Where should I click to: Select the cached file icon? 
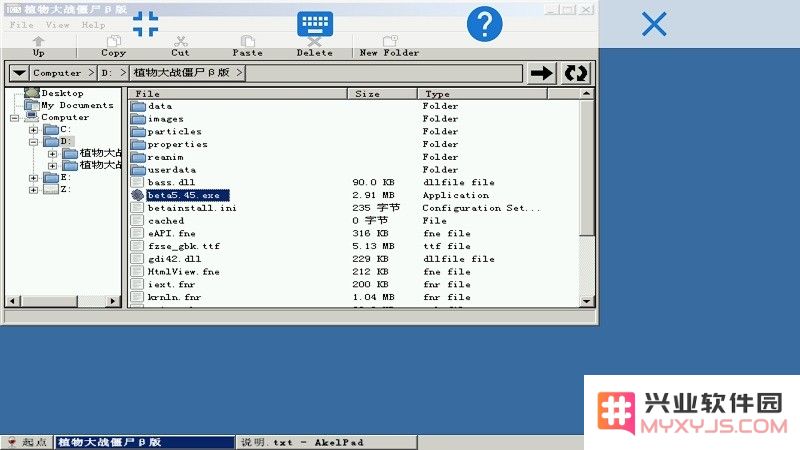point(137,220)
